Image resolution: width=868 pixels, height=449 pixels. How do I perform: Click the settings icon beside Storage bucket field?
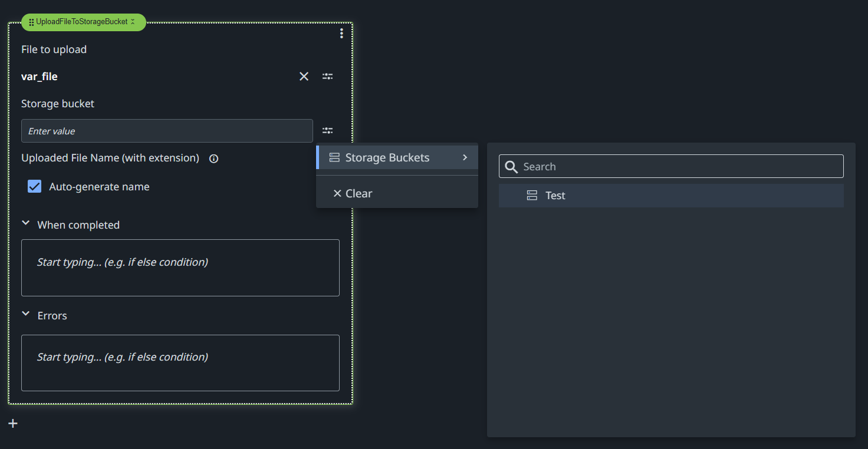(x=327, y=130)
